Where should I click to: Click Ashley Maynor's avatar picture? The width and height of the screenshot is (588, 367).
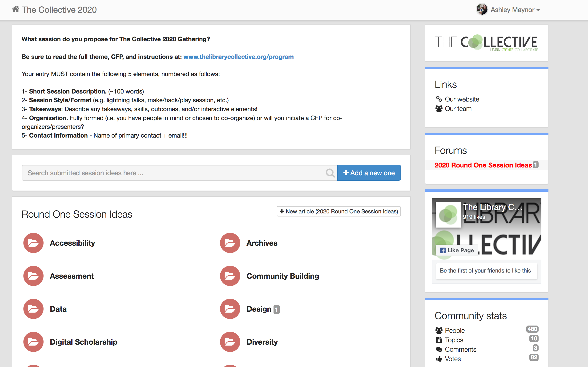tap(482, 9)
